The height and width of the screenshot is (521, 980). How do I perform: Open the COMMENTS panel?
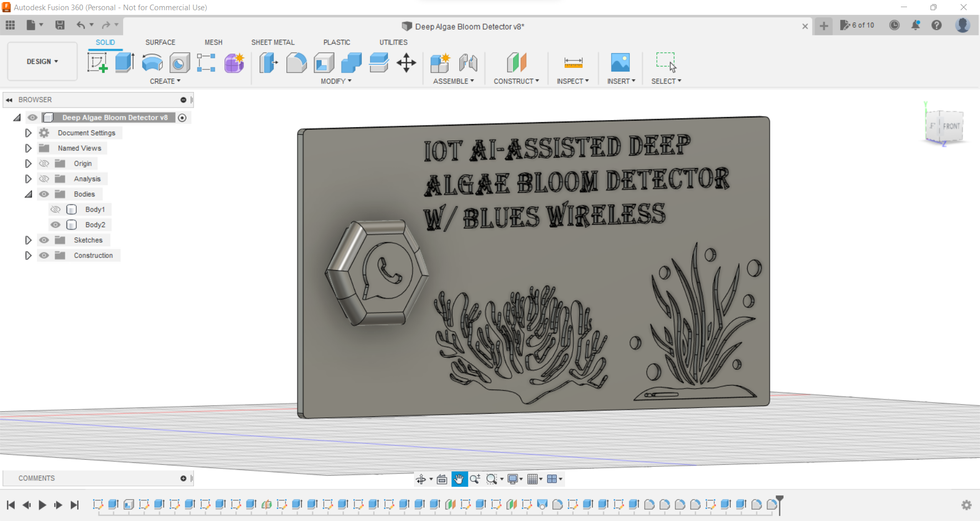coord(36,478)
